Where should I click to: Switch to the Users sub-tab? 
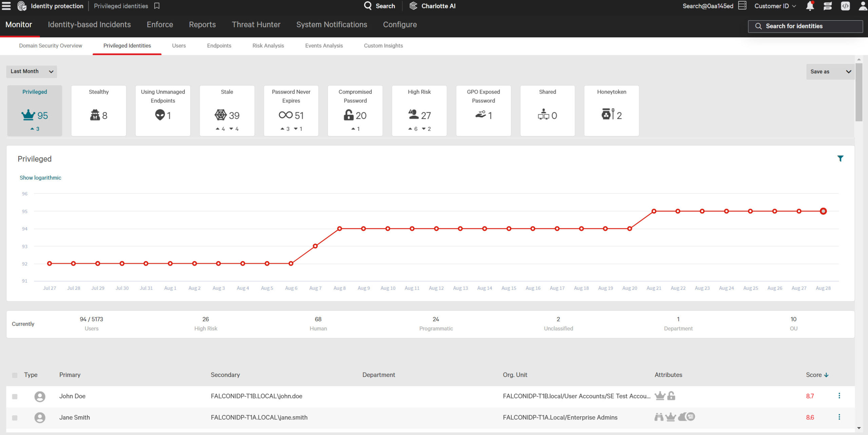point(179,45)
